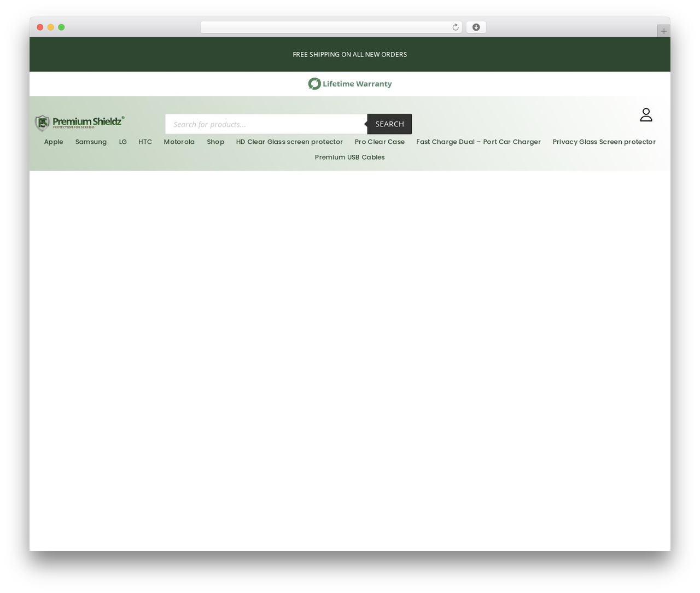Click the browser address bar
This screenshot has width=700, height=593.
click(331, 27)
